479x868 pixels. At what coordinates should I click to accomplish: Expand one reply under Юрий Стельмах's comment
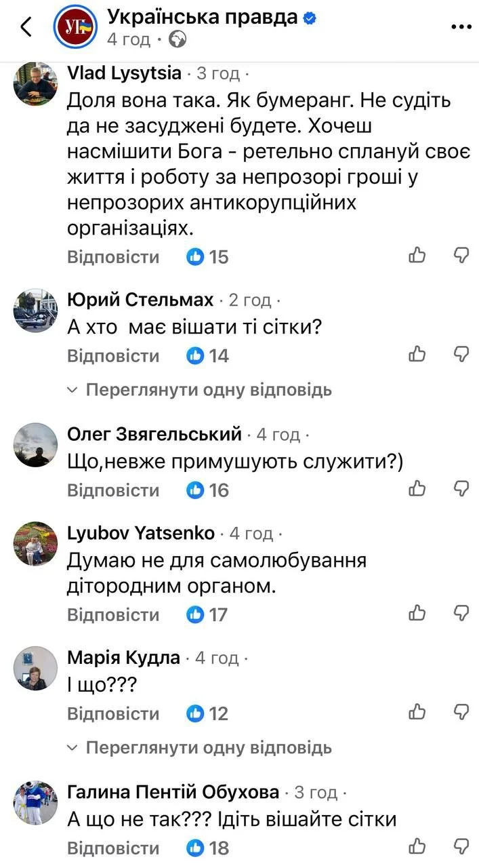tap(208, 390)
